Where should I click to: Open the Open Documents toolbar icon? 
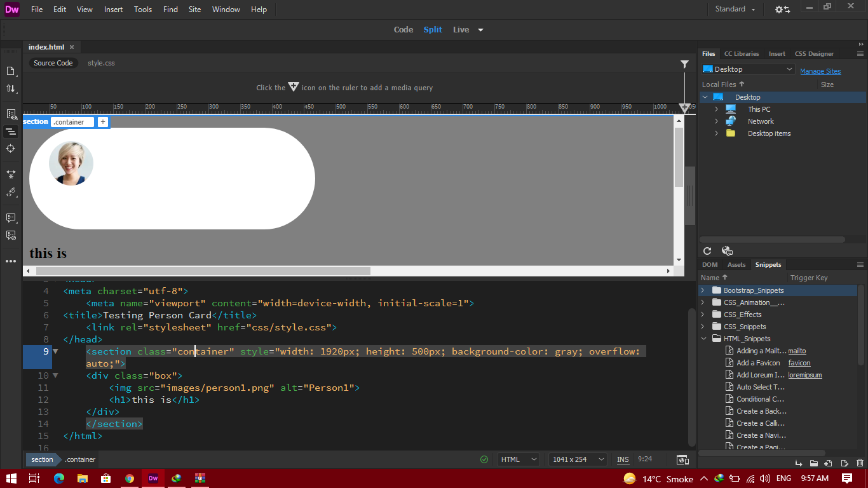pyautogui.click(x=11, y=71)
